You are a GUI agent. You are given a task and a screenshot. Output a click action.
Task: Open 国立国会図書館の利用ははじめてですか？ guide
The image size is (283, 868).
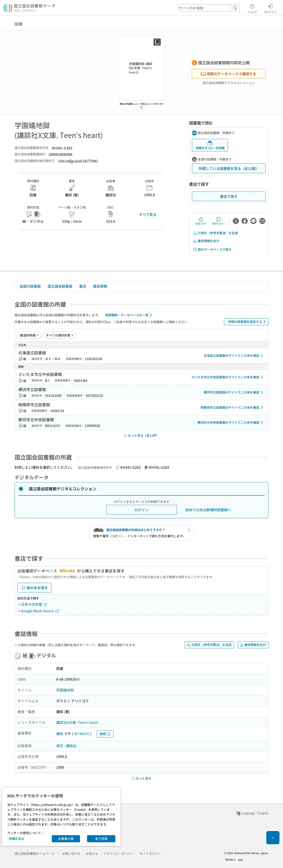pyautogui.click(x=141, y=533)
